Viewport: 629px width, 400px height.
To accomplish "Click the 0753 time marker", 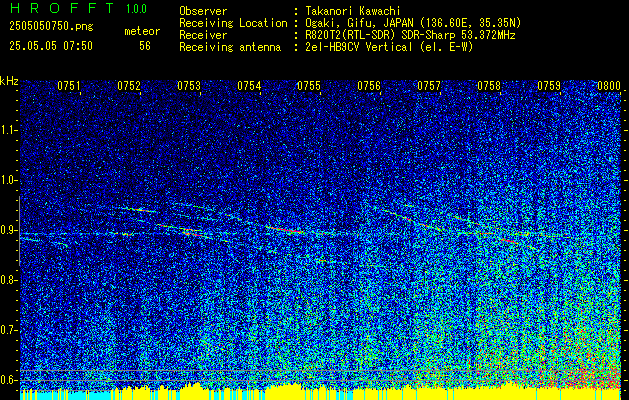I will pyautogui.click(x=189, y=85).
